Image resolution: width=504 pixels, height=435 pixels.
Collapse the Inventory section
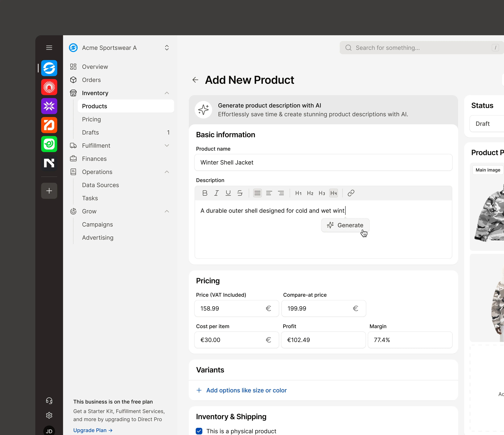167,93
